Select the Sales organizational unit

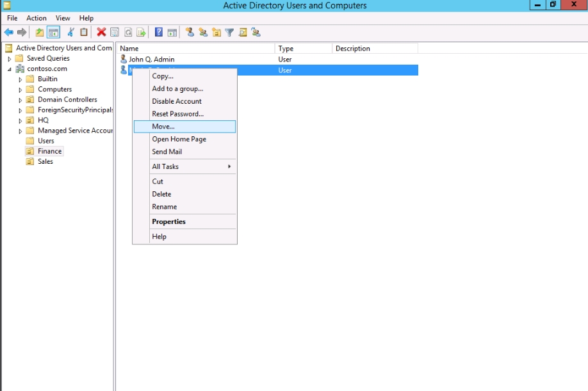coord(45,162)
